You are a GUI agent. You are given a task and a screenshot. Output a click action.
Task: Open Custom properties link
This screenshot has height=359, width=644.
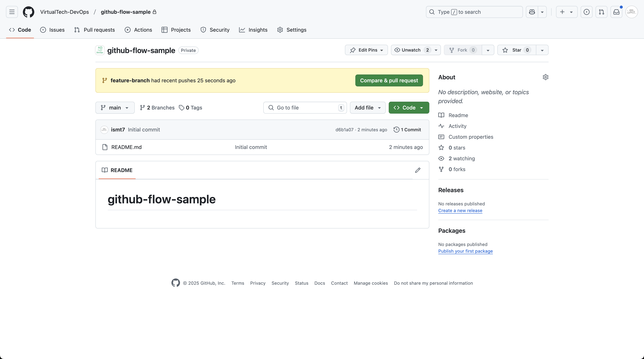point(466,137)
